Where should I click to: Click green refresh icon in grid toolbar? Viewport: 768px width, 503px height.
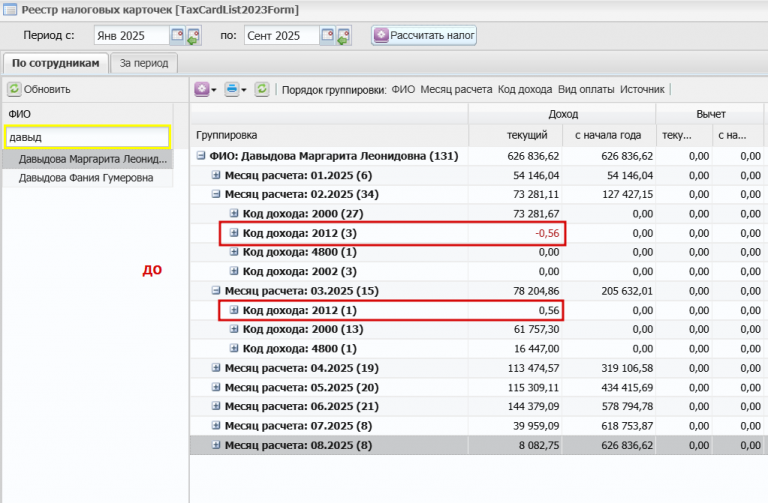point(262,89)
